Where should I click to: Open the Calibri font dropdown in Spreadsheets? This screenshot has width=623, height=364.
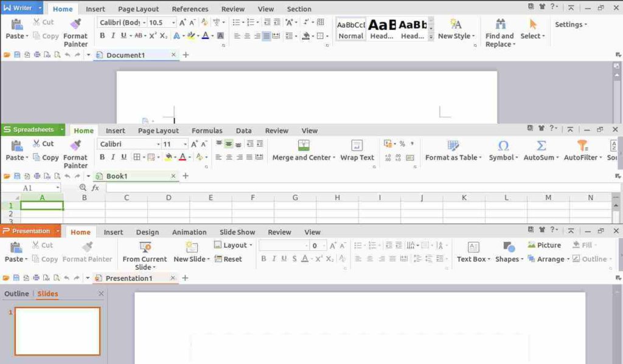pos(158,144)
